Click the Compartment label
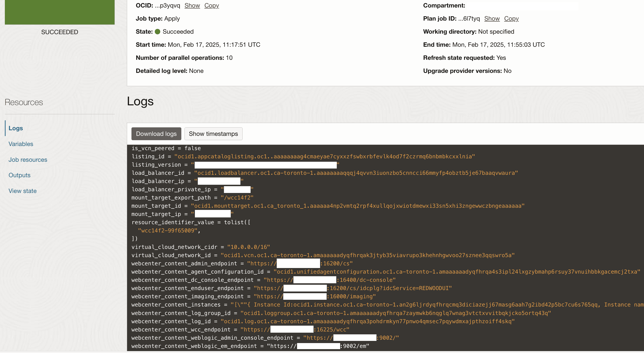Viewport: 644px width, 353px height. click(x=444, y=5)
